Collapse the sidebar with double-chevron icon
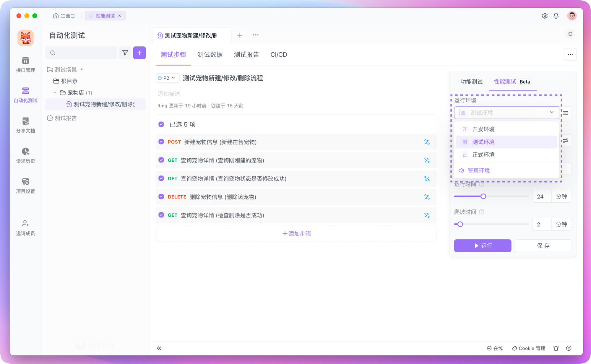The height and width of the screenshot is (364, 591). pyautogui.click(x=159, y=348)
